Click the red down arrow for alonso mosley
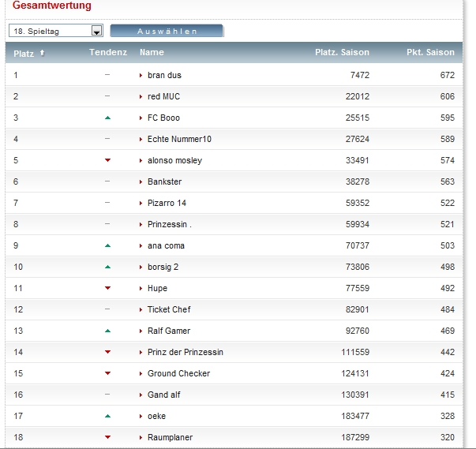The width and height of the screenshot is (476, 449). click(x=107, y=160)
